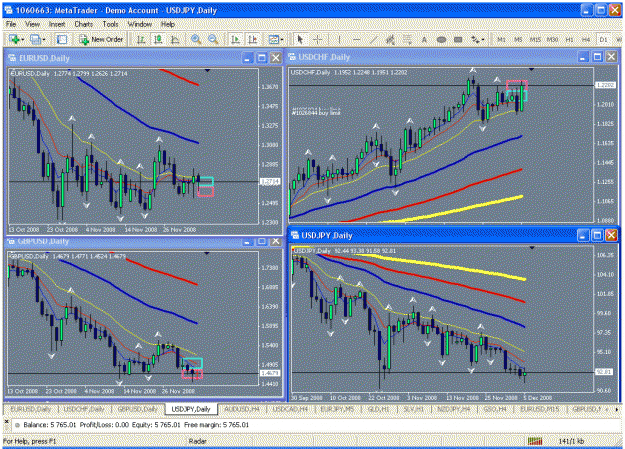Select the Fibonacci retracement tool

point(407,39)
